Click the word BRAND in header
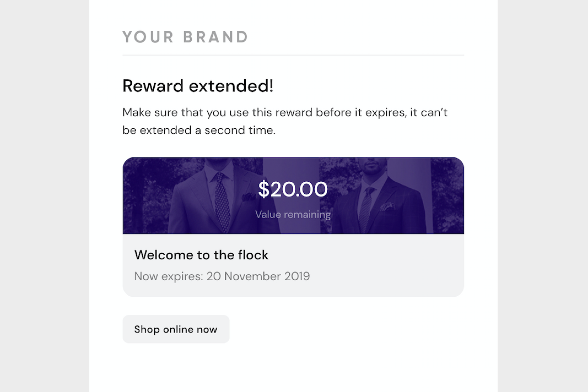588x392 pixels. tap(216, 37)
